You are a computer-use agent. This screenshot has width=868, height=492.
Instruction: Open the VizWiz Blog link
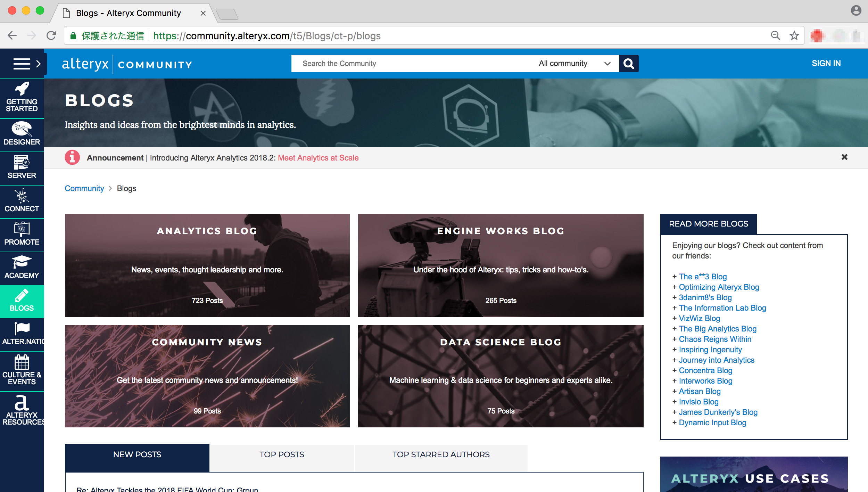(x=699, y=318)
